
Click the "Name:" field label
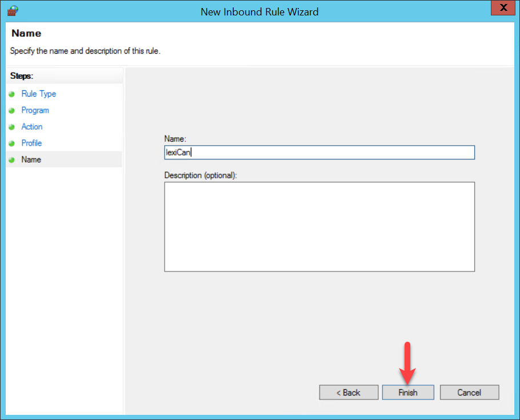click(175, 139)
